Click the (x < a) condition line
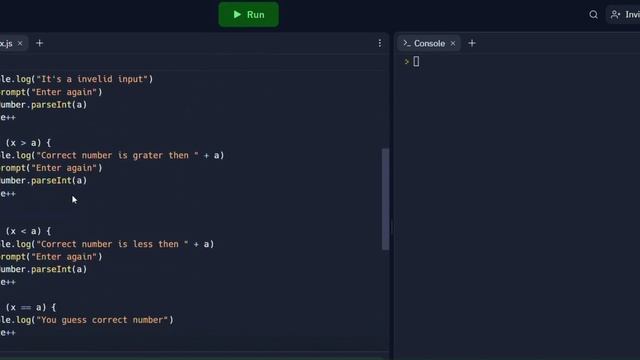Screen dimensions: 640x360 point(28,231)
